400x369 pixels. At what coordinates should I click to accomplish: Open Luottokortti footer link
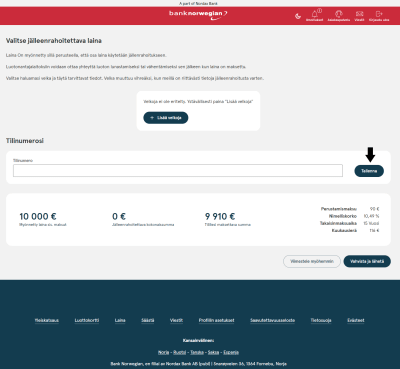(87, 320)
